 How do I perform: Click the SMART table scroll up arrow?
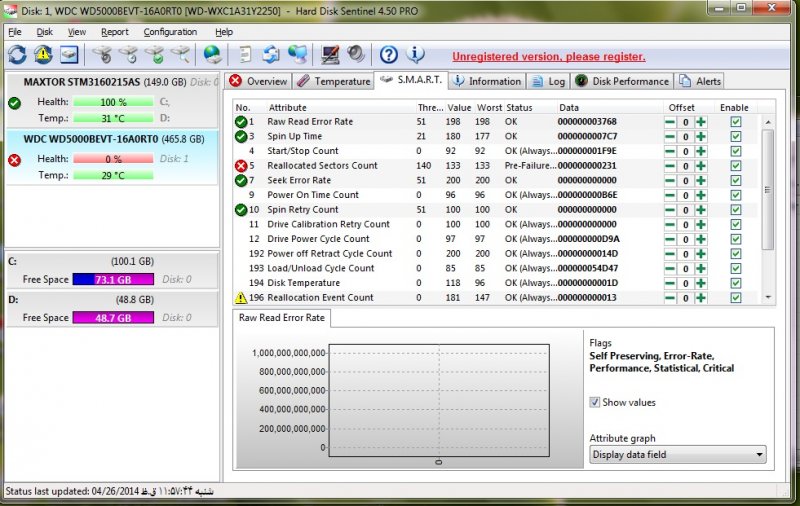(768, 122)
